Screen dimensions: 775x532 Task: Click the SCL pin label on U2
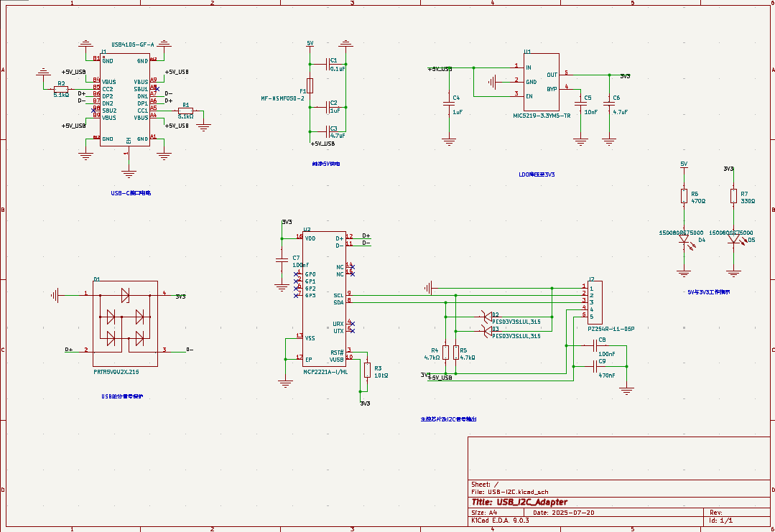(x=338, y=295)
